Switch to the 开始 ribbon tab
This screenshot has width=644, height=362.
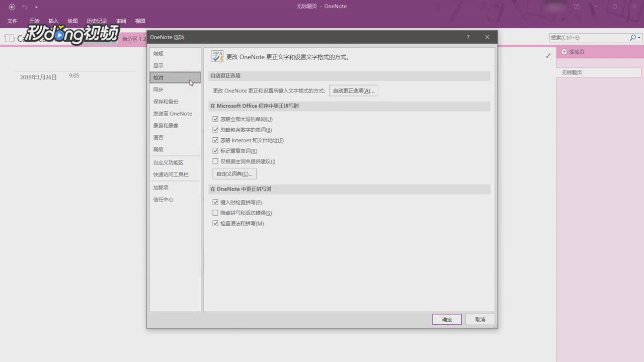pyautogui.click(x=34, y=21)
